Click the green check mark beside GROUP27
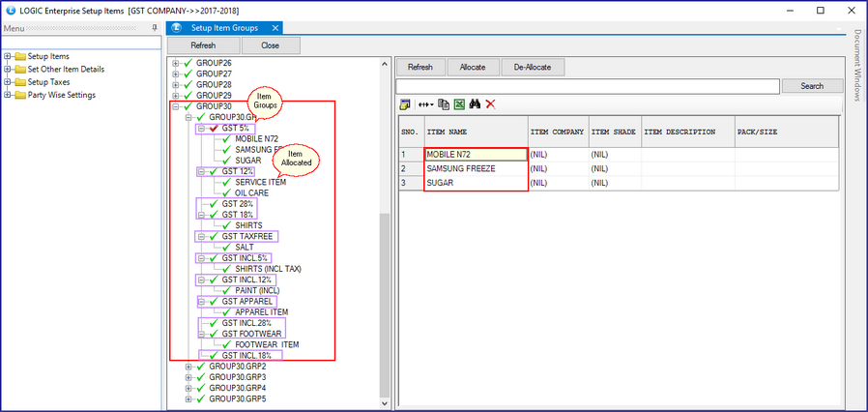Viewport: 868px width, 412px height. pyautogui.click(x=188, y=74)
